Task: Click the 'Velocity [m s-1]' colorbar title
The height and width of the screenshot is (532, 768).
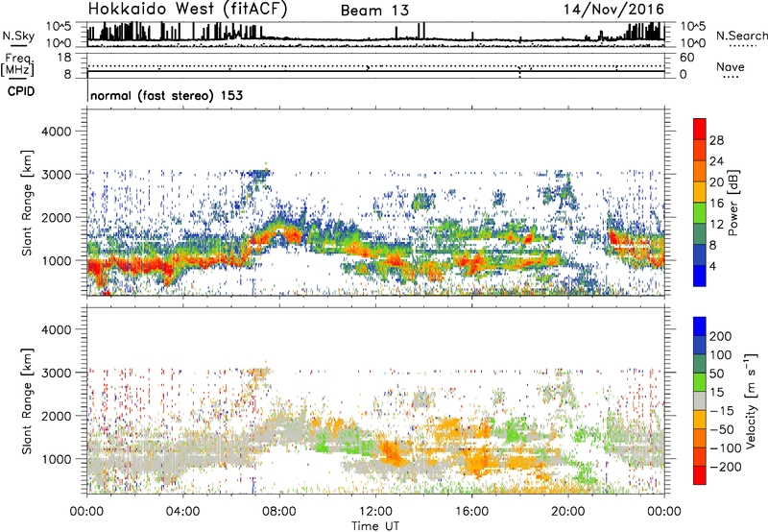Action: click(751, 400)
